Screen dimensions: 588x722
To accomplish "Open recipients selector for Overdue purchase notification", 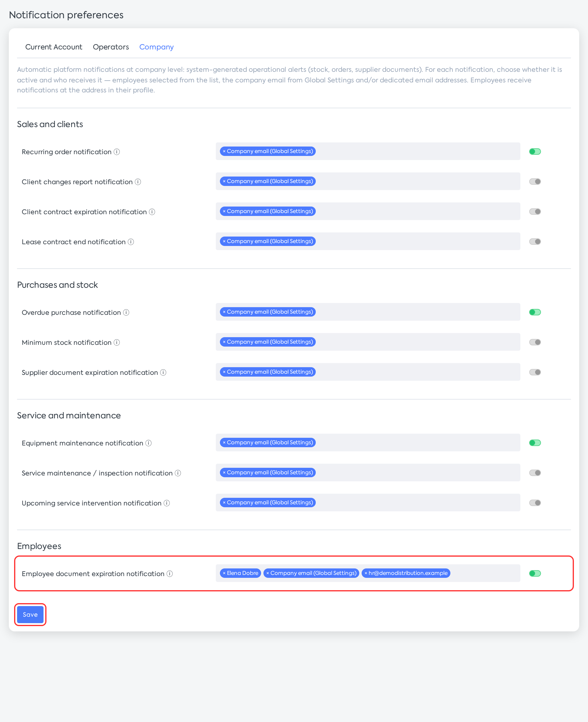I will pyautogui.click(x=368, y=312).
